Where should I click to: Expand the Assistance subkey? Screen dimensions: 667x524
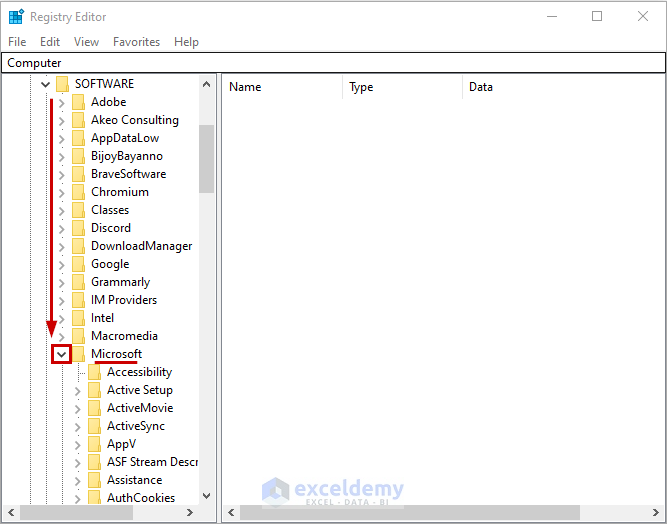[77, 481]
